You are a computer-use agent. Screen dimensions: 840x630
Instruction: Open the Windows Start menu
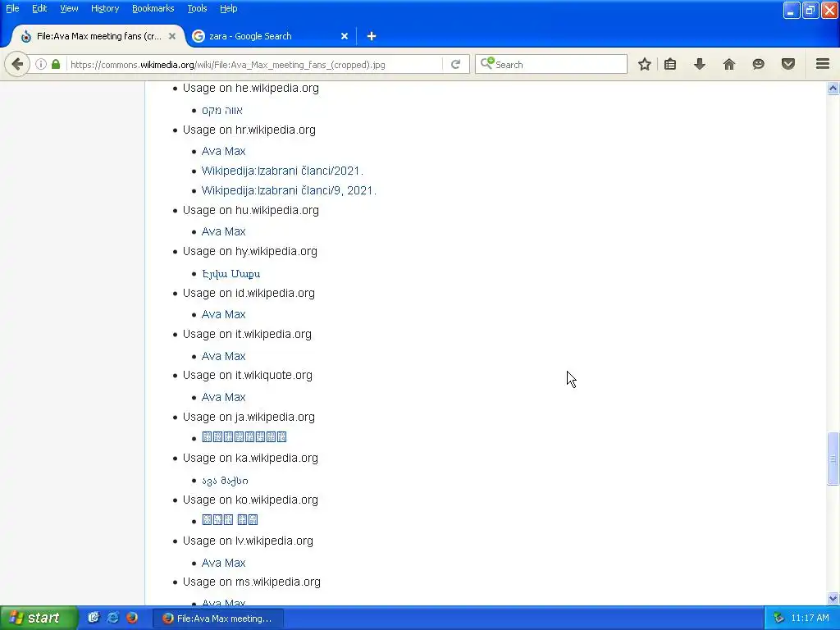coord(39,618)
